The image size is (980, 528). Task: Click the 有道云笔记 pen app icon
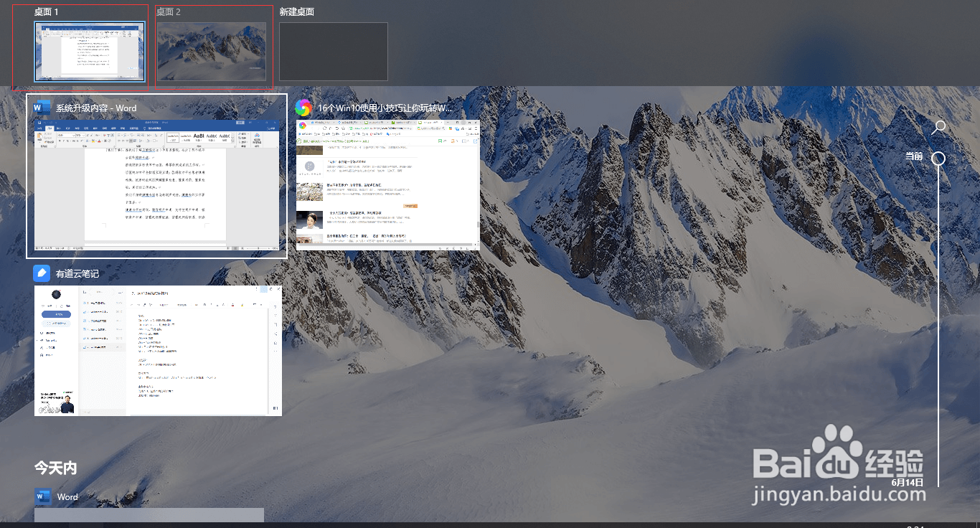tap(42, 273)
